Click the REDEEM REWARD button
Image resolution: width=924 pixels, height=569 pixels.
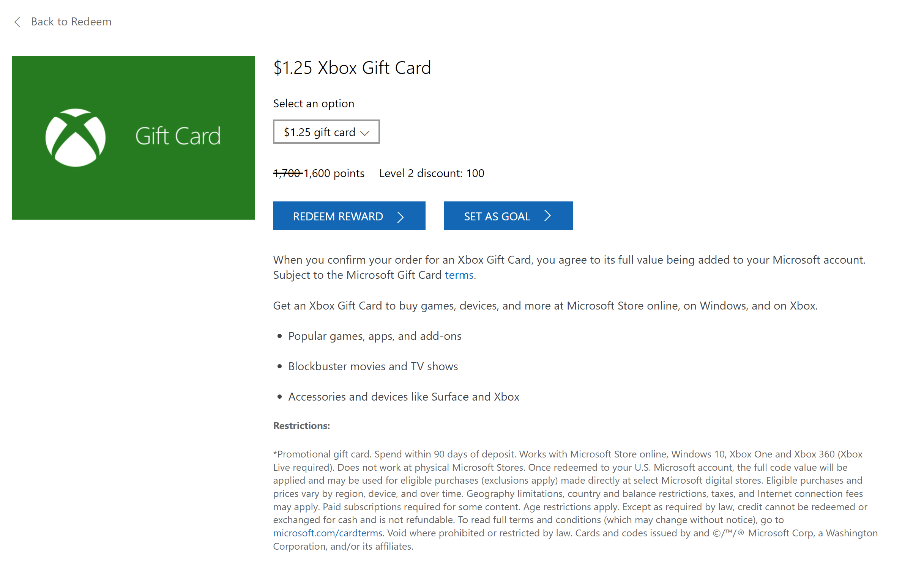(x=349, y=216)
